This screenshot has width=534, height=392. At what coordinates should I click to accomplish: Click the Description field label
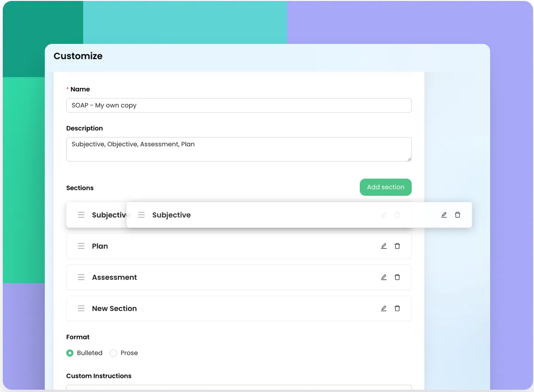click(85, 129)
